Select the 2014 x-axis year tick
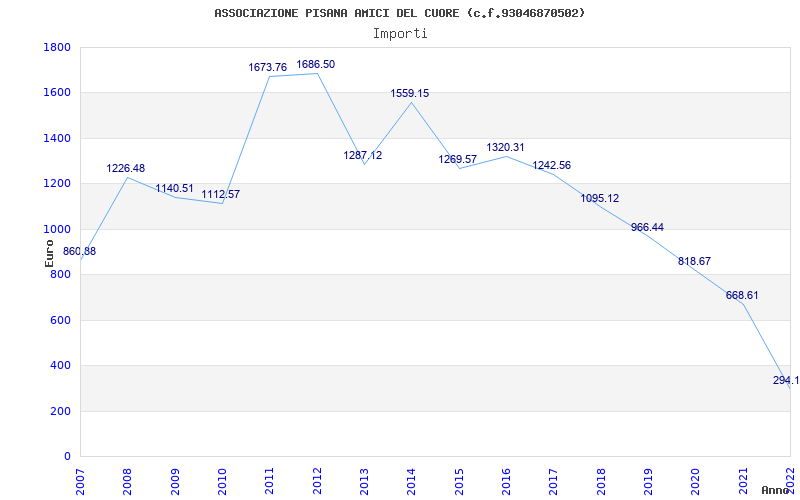The image size is (800, 500). [x=411, y=481]
